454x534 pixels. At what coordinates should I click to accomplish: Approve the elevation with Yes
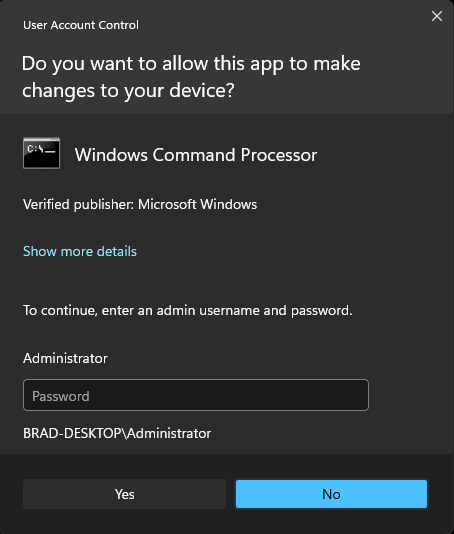click(124, 494)
